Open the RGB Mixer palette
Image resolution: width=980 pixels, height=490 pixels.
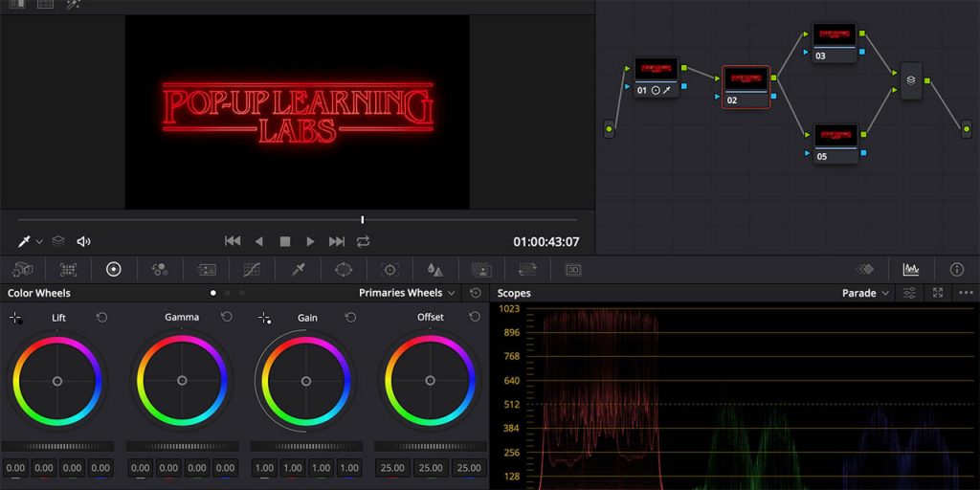tap(160, 270)
